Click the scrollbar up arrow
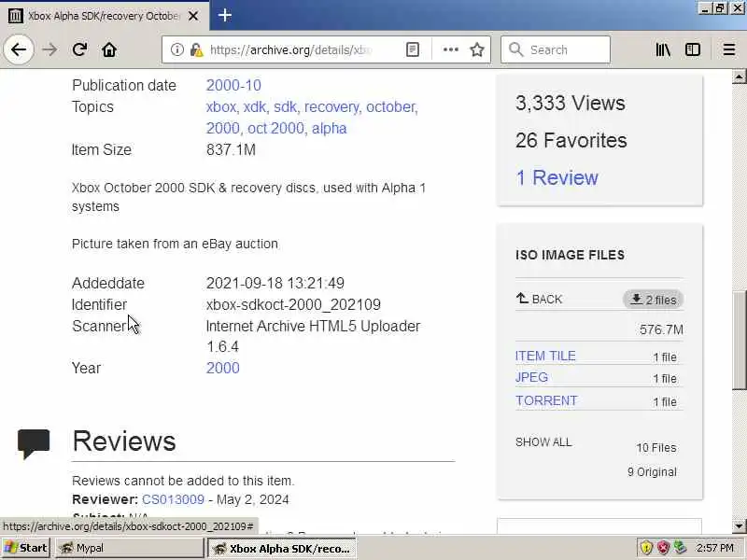This screenshot has width=747, height=560. pyautogui.click(x=739, y=77)
